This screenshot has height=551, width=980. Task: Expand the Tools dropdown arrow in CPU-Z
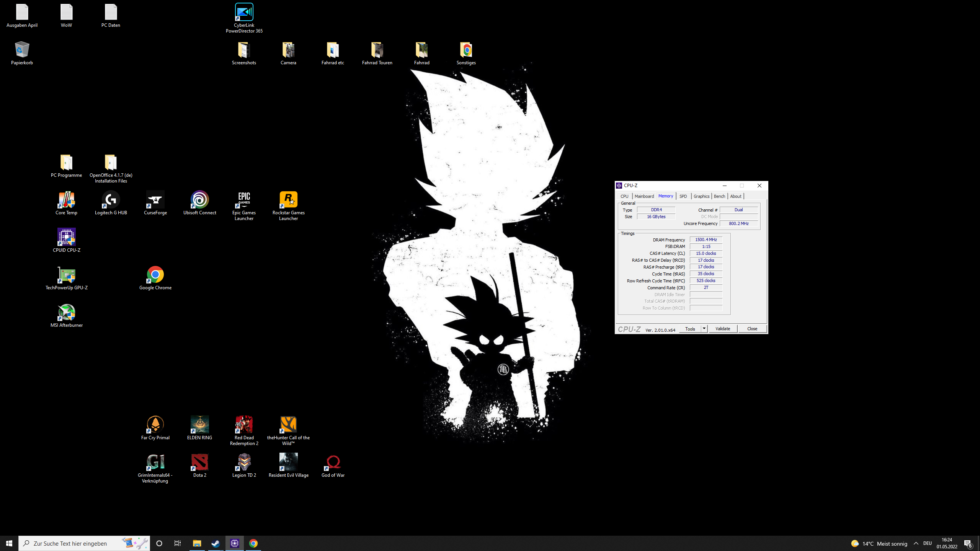click(704, 329)
